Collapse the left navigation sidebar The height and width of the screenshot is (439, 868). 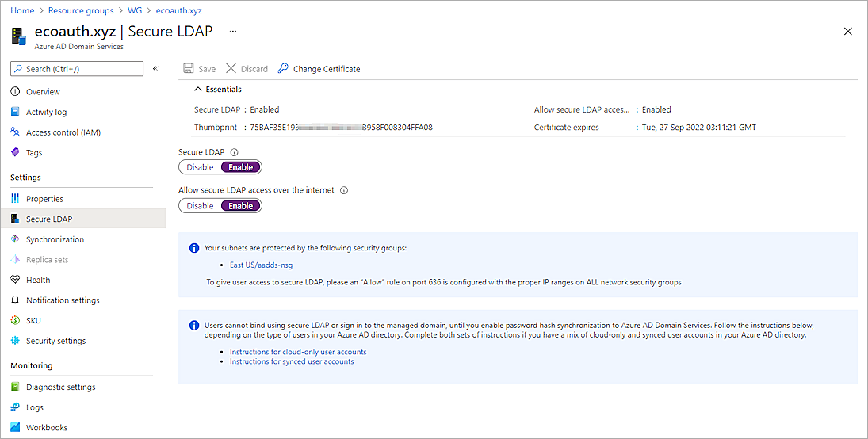click(x=155, y=69)
